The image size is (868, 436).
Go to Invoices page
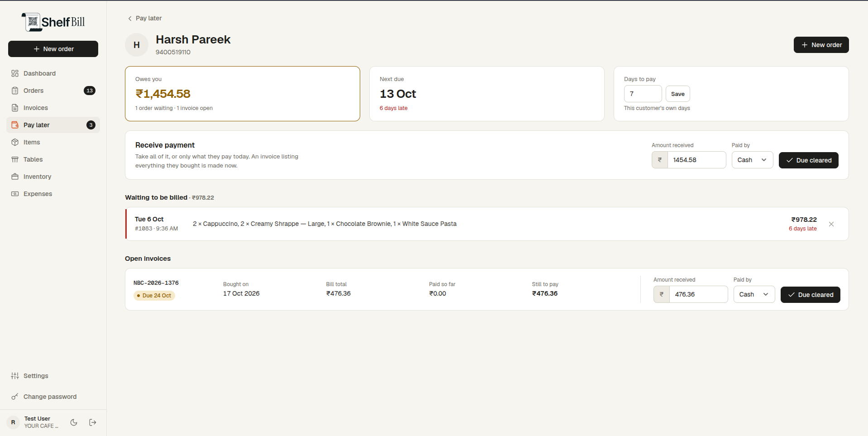pyautogui.click(x=53, y=108)
